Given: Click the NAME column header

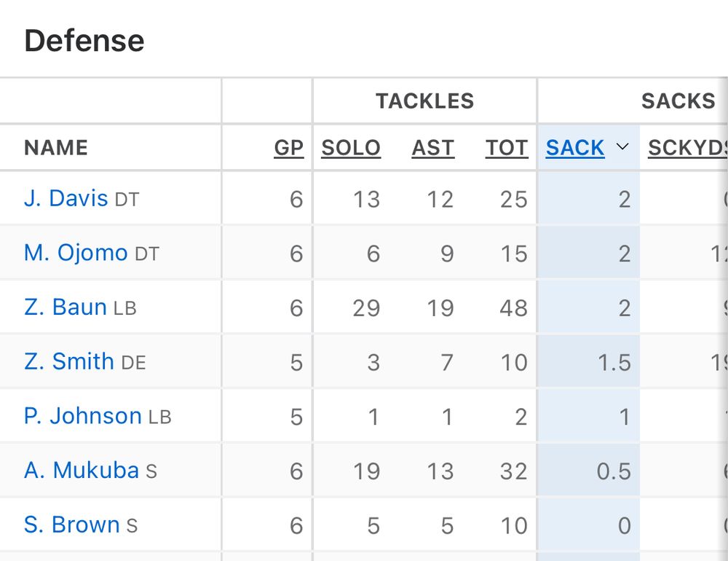Looking at the screenshot, I should 56,148.
